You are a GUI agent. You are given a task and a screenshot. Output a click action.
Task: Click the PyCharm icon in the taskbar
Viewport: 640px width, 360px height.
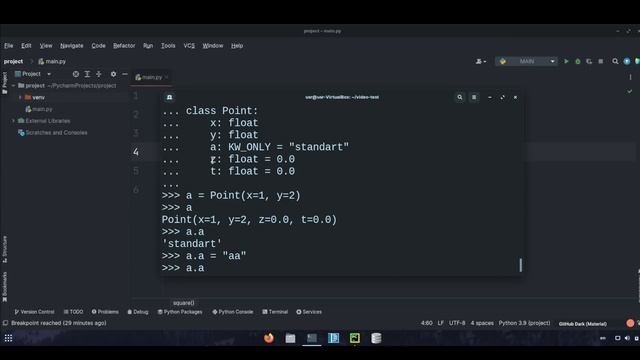coord(355,338)
